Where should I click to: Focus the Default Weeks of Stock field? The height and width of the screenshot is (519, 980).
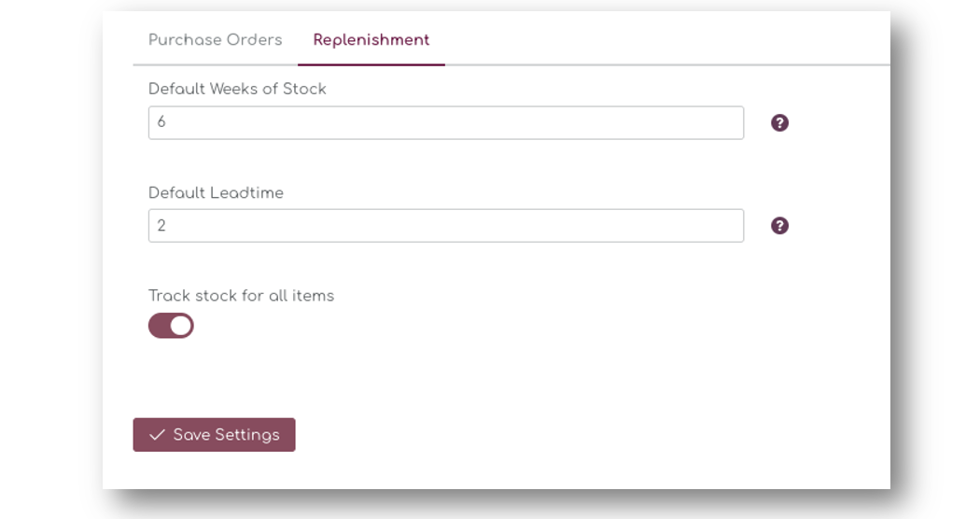(x=445, y=122)
